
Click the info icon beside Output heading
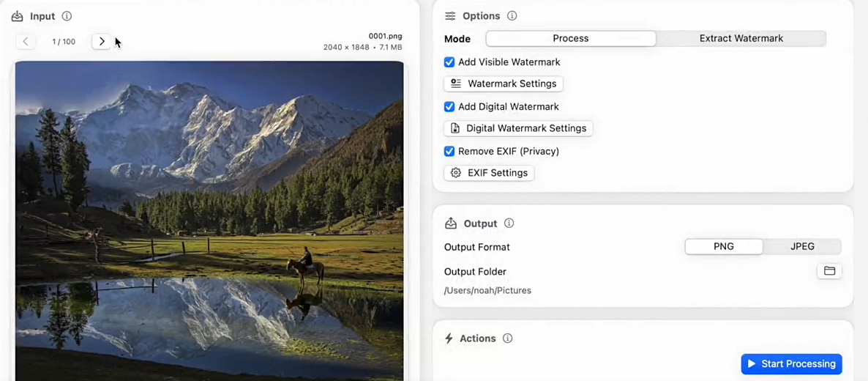509,223
